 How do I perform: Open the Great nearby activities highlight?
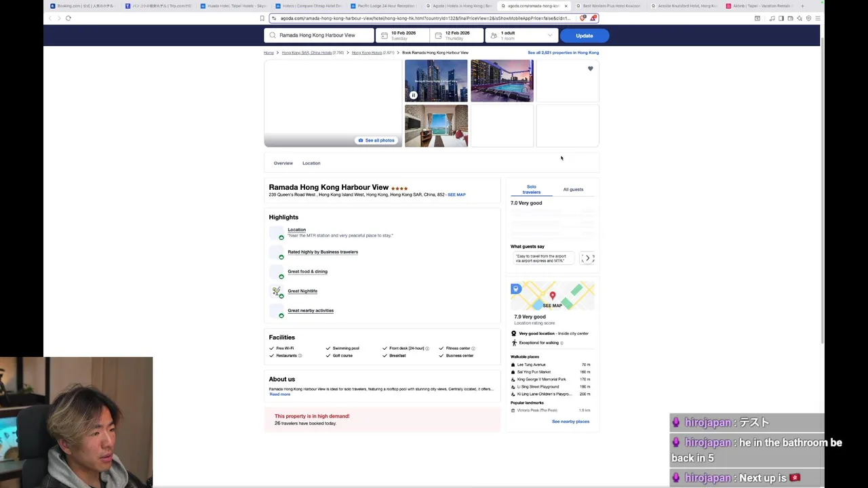click(311, 311)
